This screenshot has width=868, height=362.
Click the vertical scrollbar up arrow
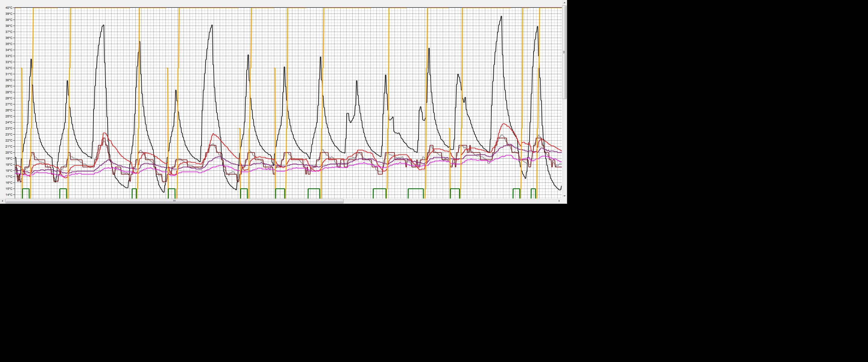(x=565, y=3)
